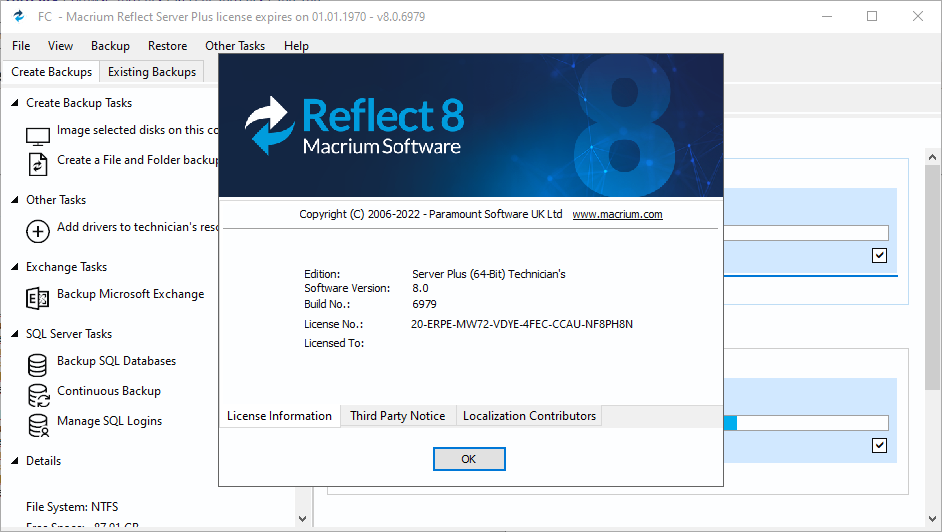This screenshot has height=532, width=942.
Task: Open the www.macrium.com link
Action: point(617,214)
